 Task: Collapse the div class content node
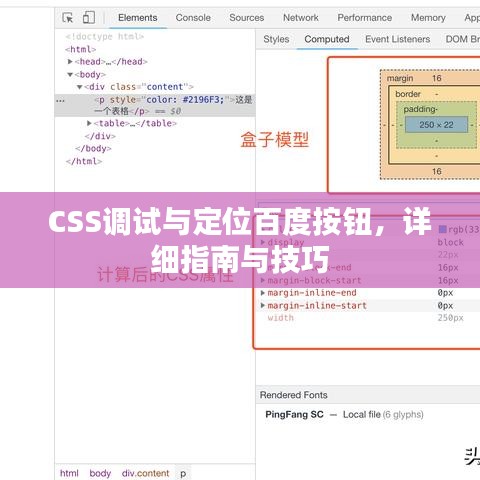tap(79, 87)
